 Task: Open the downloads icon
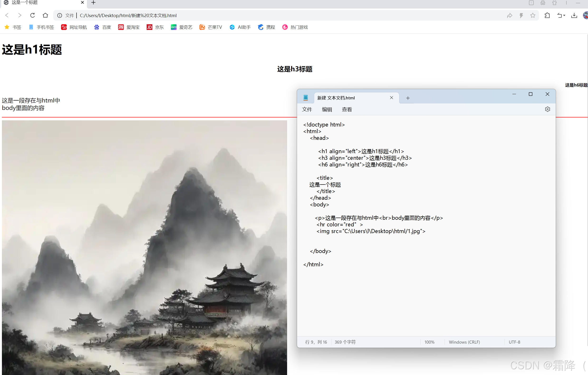pyautogui.click(x=574, y=16)
